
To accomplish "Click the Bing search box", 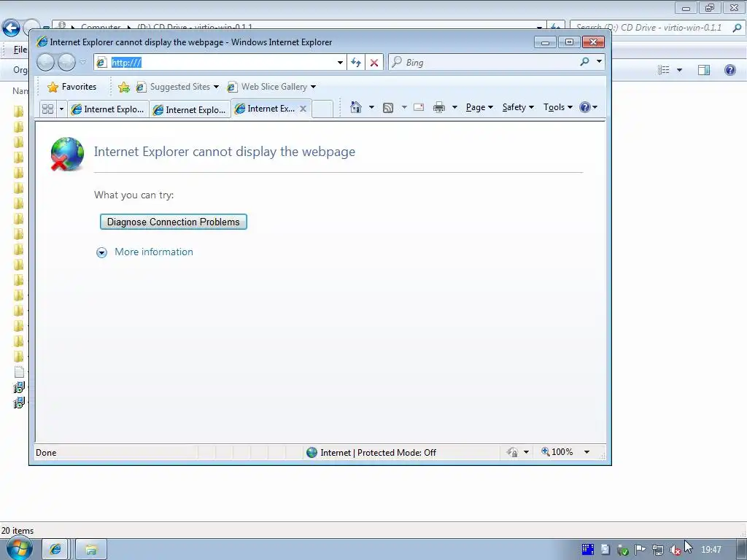I will coord(484,63).
